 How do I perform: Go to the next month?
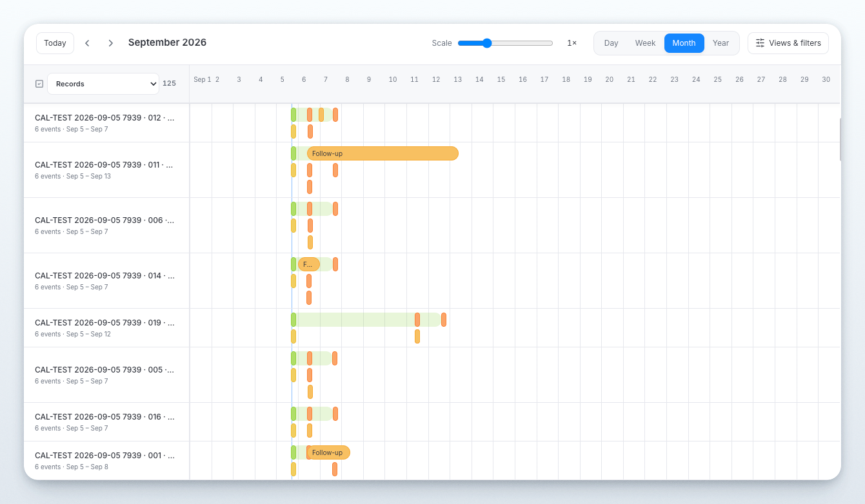click(110, 43)
